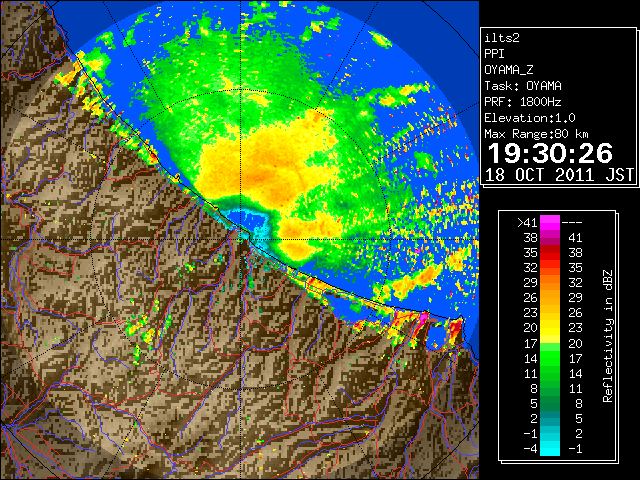Click the "OYAMA_Z" product name
Screen dimensions: 640x480
[x=509, y=70]
